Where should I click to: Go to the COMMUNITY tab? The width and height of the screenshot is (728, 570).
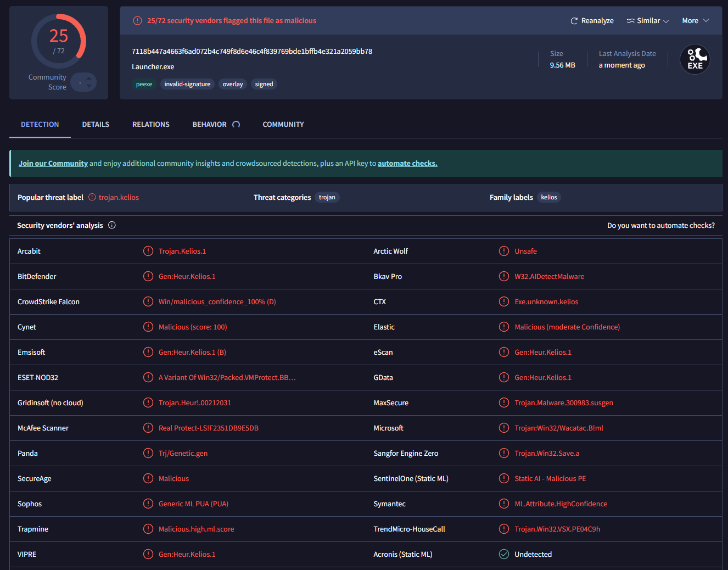283,125
